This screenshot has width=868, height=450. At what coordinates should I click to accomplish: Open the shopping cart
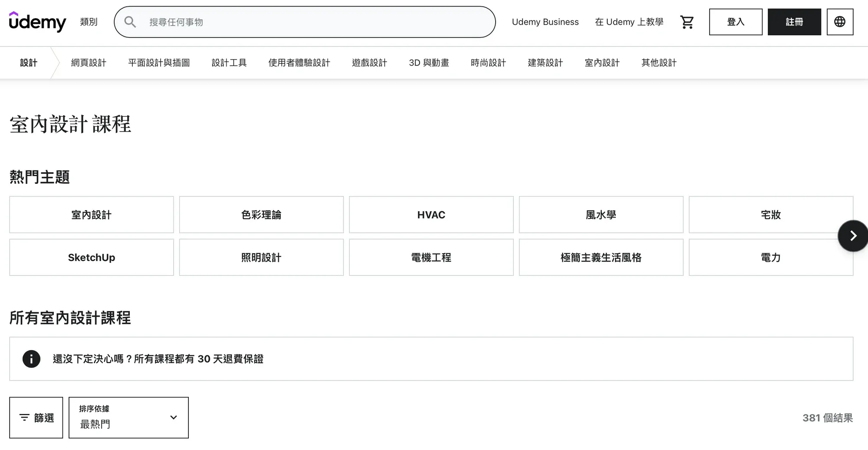point(687,22)
